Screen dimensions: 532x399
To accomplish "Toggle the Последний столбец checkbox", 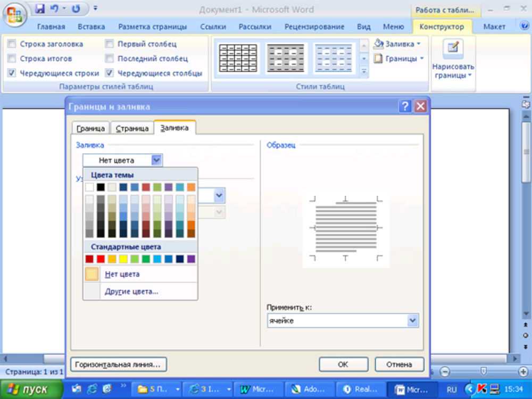I will tap(109, 59).
